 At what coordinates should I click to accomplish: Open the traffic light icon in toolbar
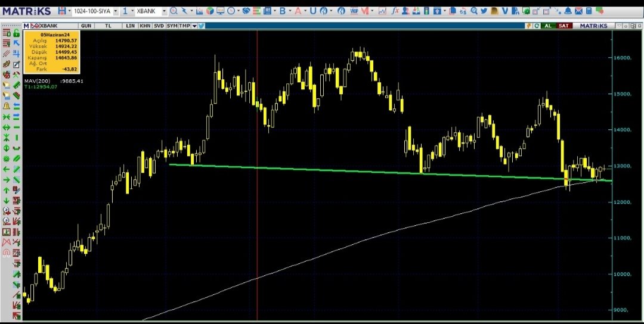pos(426,11)
